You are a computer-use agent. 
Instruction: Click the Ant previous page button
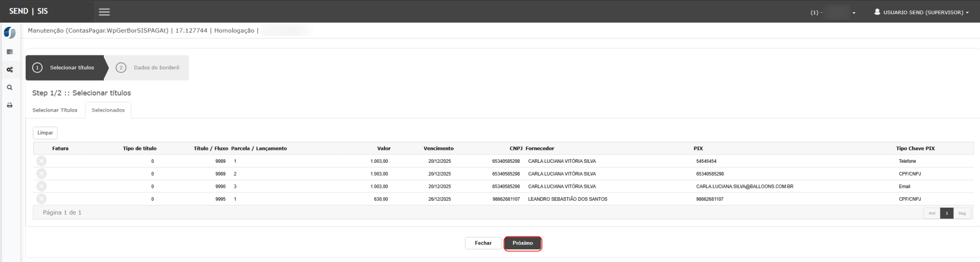point(932,214)
